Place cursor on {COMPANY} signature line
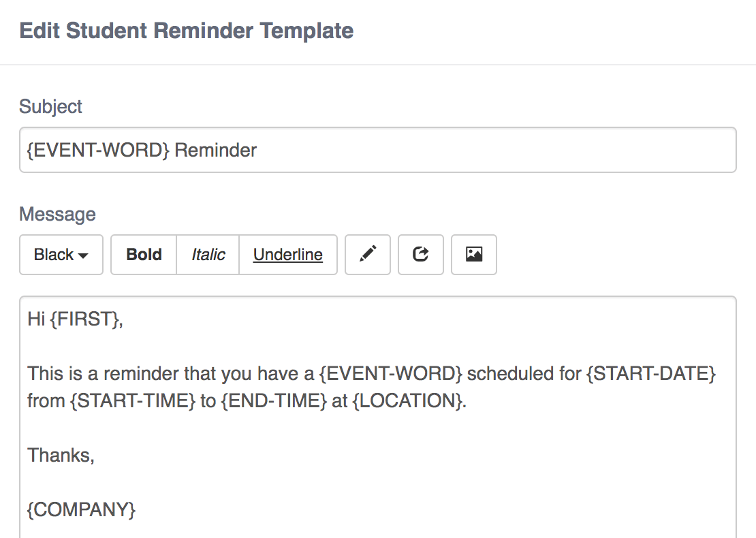Image resolution: width=756 pixels, height=538 pixels. coord(81,509)
